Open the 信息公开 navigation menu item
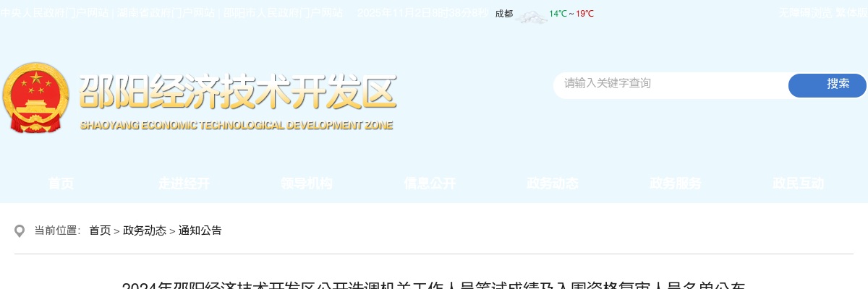 [x=430, y=184]
